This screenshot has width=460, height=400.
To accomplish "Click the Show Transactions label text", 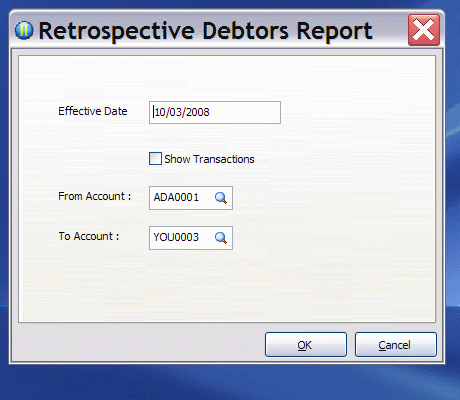I will (x=209, y=159).
